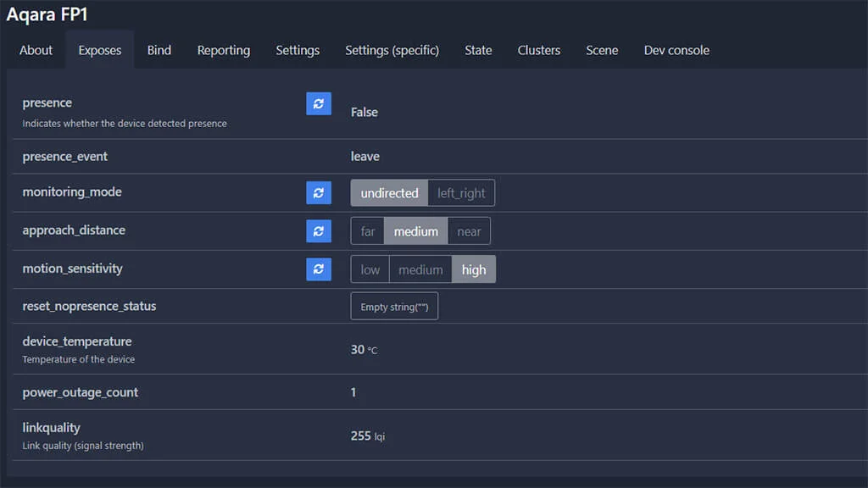Set monitoring mode to left_right

tap(461, 193)
